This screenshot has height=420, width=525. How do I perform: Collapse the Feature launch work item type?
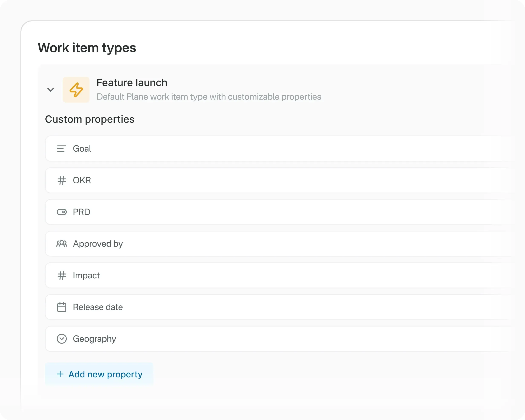pyautogui.click(x=51, y=90)
